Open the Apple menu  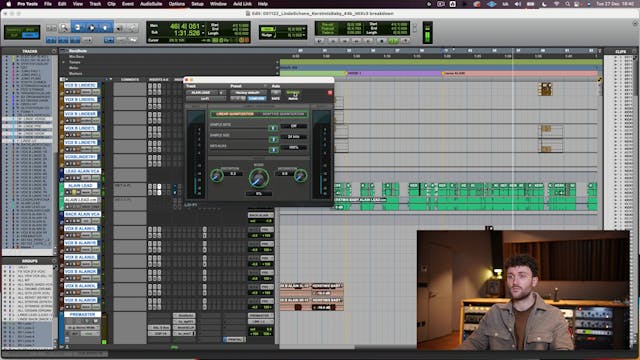coord(9,4)
